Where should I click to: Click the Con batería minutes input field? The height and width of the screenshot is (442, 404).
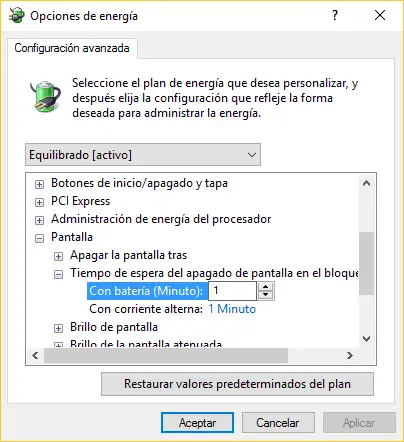(232, 291)
